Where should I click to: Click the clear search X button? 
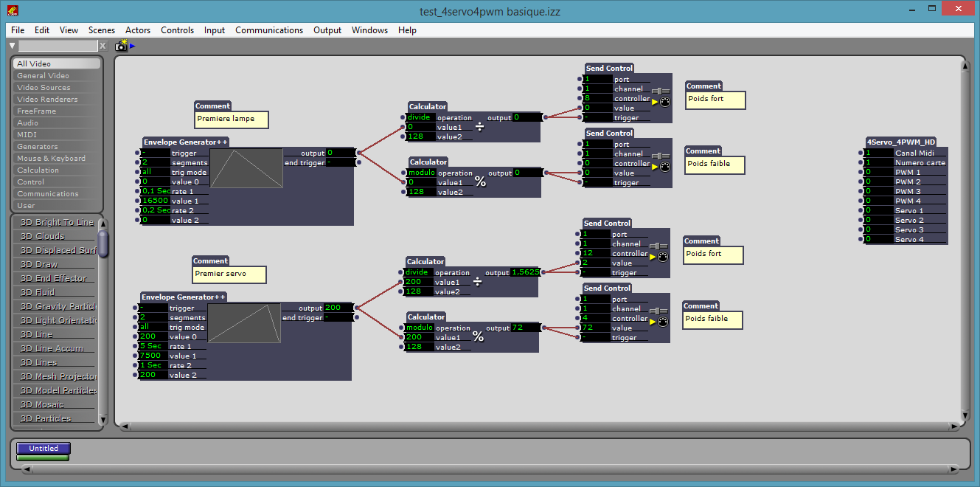click(x=102, y=46)
